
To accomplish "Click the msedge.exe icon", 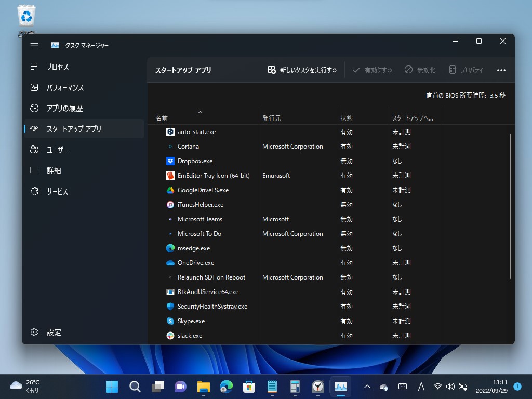I will 170,248.
